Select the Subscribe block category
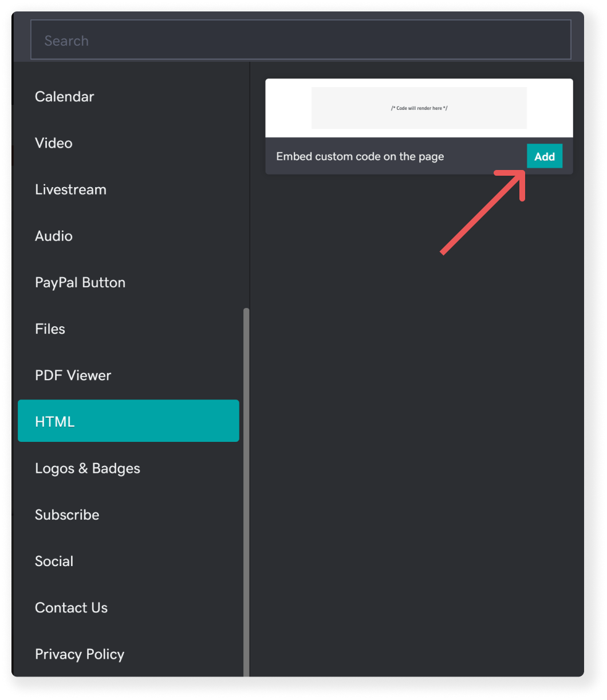607x700 pixels. click(x=66, y=514)
